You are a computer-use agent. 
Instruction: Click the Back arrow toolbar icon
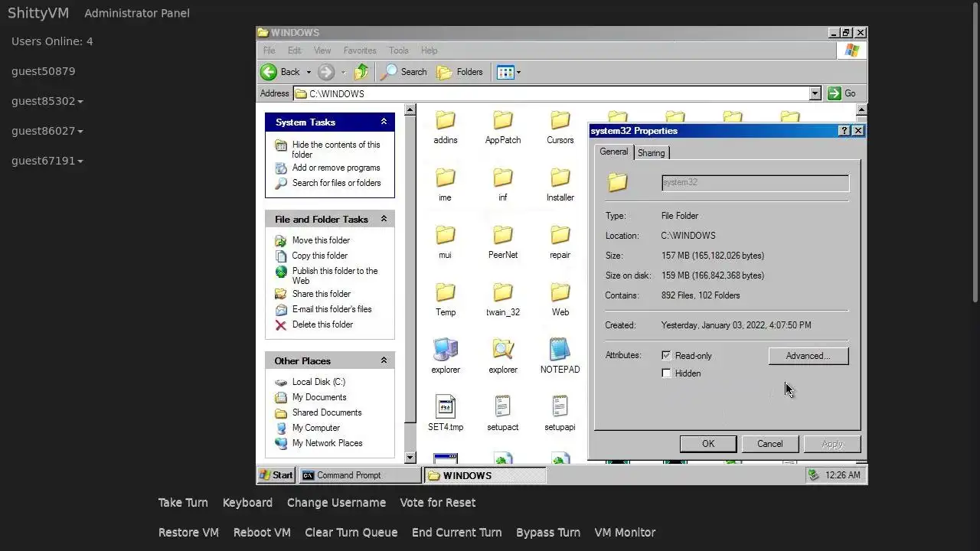[x=269, y=72]
